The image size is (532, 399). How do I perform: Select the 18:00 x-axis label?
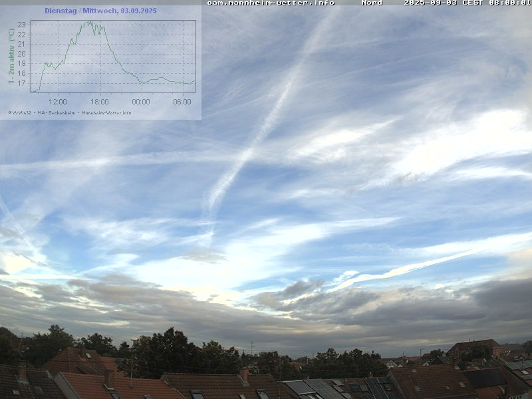point(99,102)
